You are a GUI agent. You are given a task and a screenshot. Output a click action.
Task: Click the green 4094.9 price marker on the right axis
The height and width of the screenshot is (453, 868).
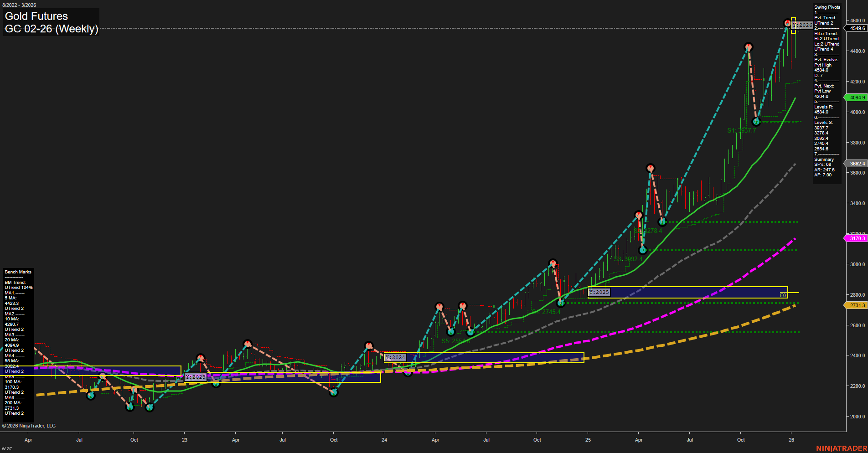click(856, 98)
